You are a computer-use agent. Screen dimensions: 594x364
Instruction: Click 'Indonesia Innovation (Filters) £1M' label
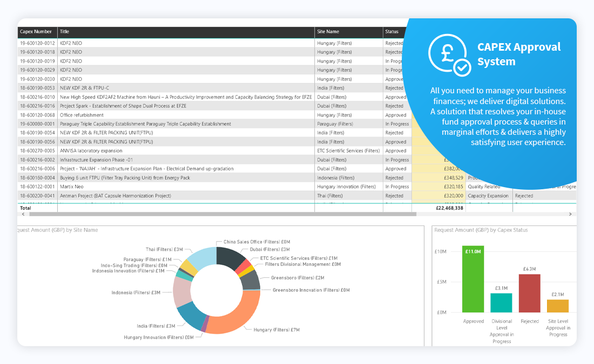click(129, 271)
